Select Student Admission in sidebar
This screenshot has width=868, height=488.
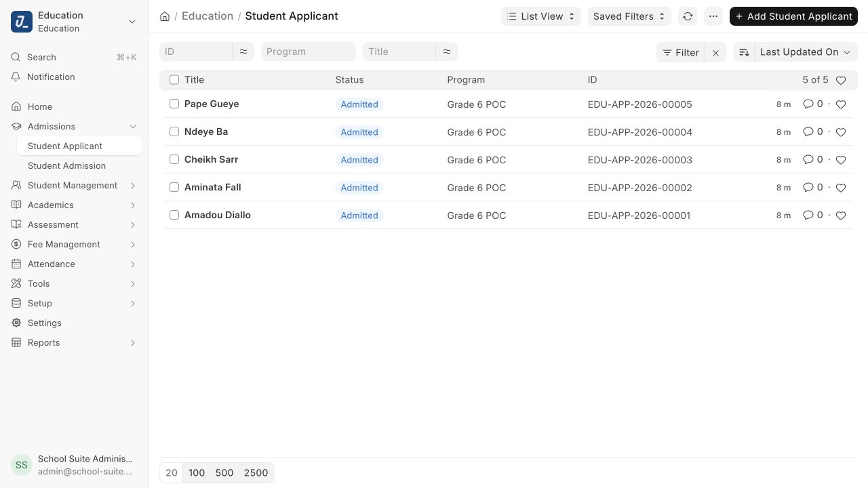(79, 165)
